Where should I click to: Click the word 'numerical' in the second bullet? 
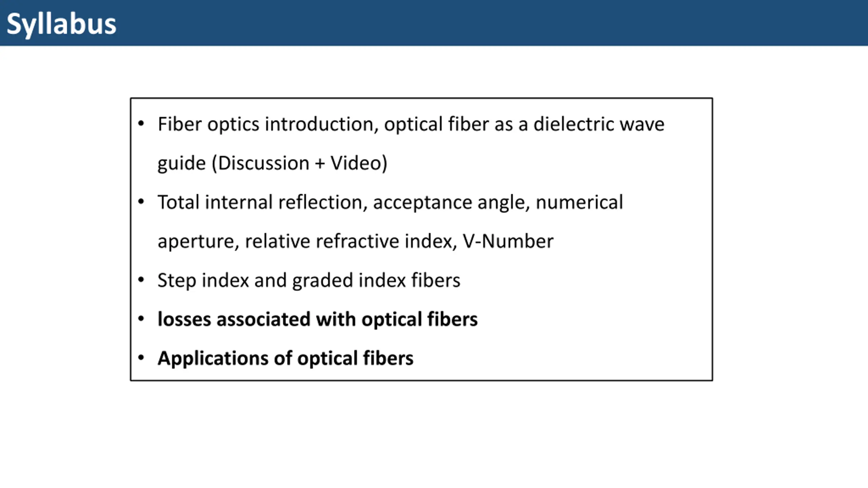coord(579,202)
